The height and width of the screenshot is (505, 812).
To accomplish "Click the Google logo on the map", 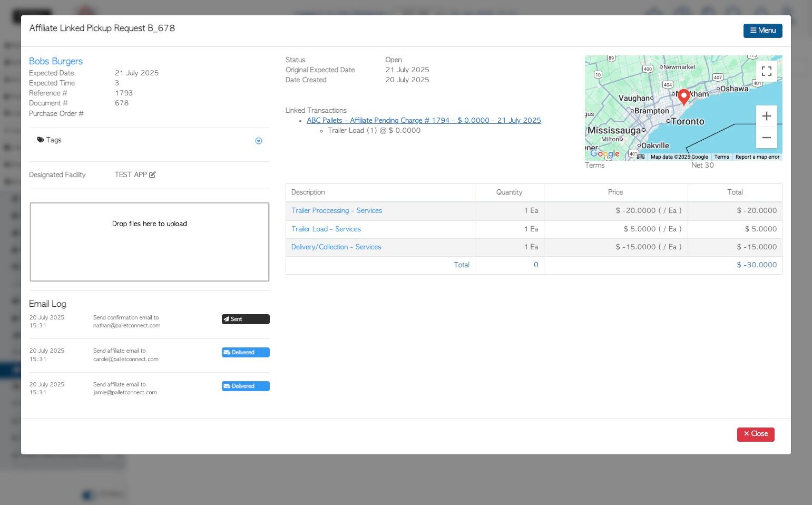I will click(x=605, y=153).
